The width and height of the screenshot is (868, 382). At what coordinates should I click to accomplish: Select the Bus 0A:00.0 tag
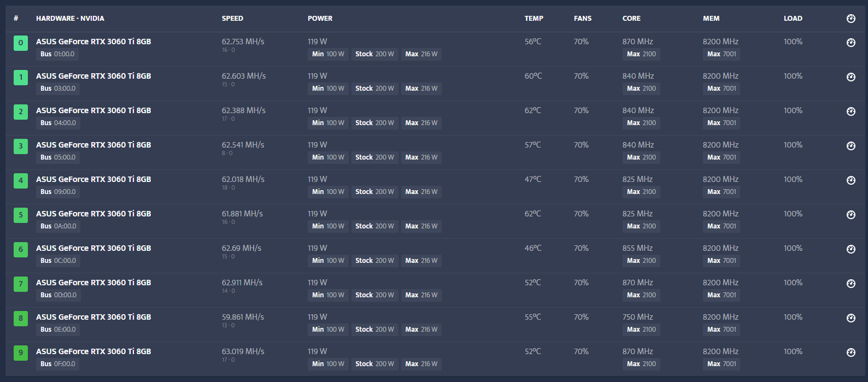[x=58, y=226]
